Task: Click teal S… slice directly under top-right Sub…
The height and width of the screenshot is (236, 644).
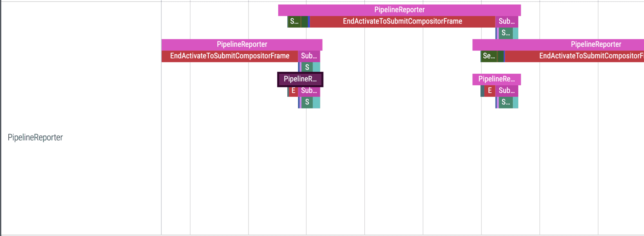Action: click(505, 33)
